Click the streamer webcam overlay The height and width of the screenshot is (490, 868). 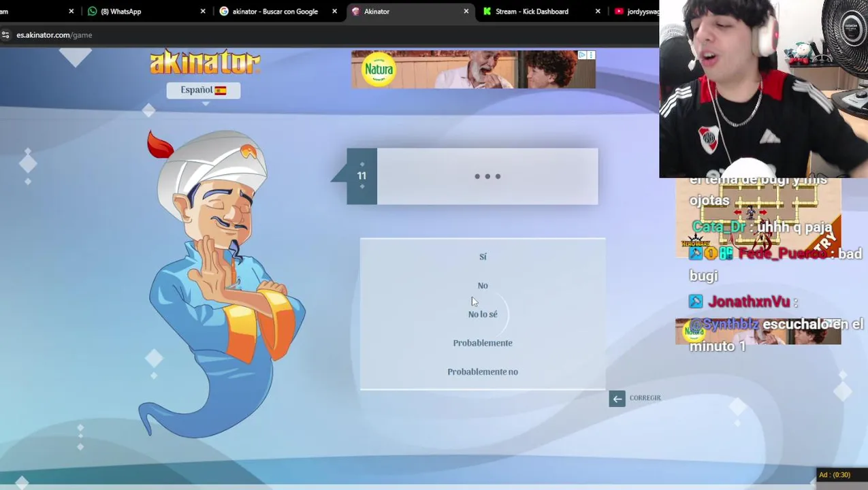tap(763, 89)
